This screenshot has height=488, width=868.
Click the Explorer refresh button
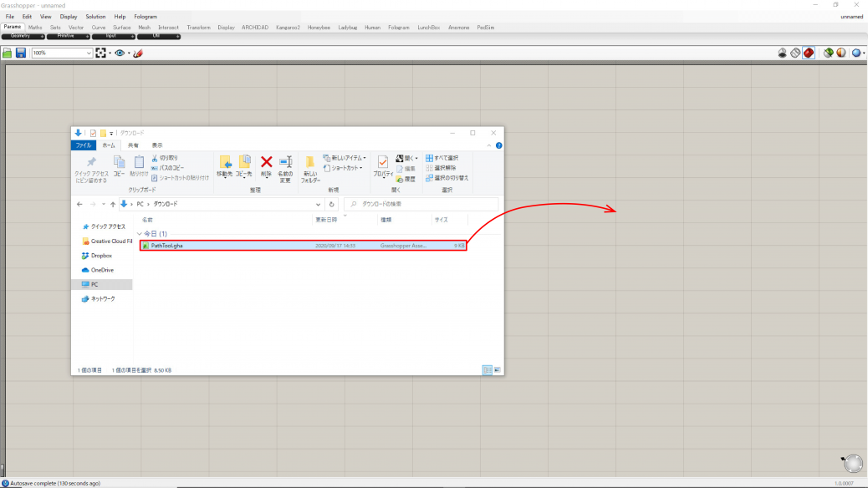coord(332,204)
